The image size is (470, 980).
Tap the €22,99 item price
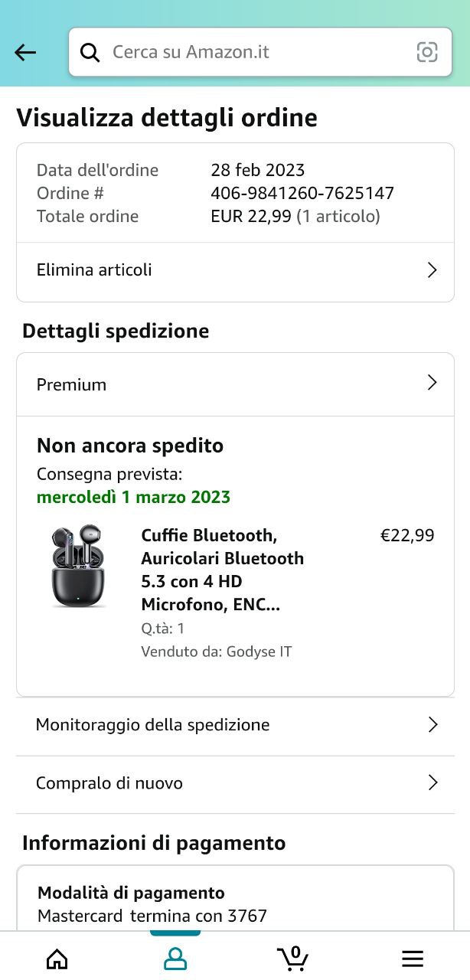coord(407,536)
